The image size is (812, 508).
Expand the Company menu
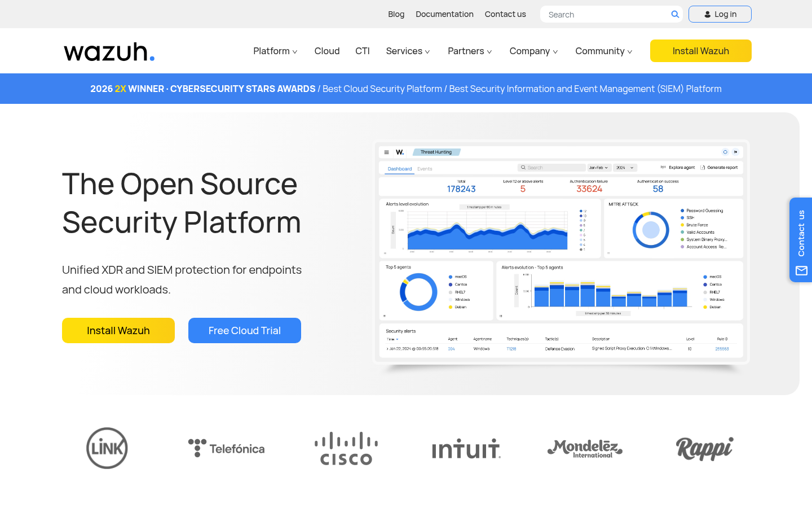pos(534,51)
